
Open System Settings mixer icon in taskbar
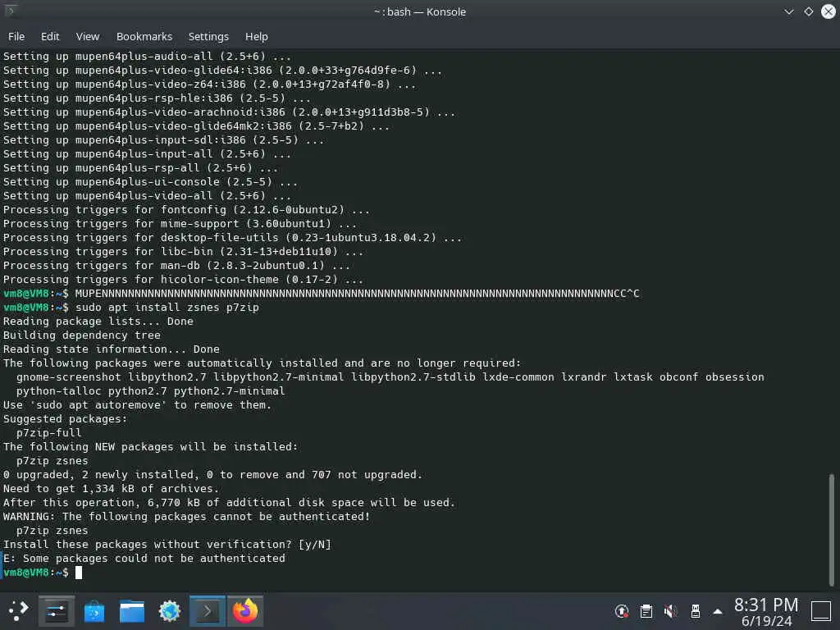point(57,610)
